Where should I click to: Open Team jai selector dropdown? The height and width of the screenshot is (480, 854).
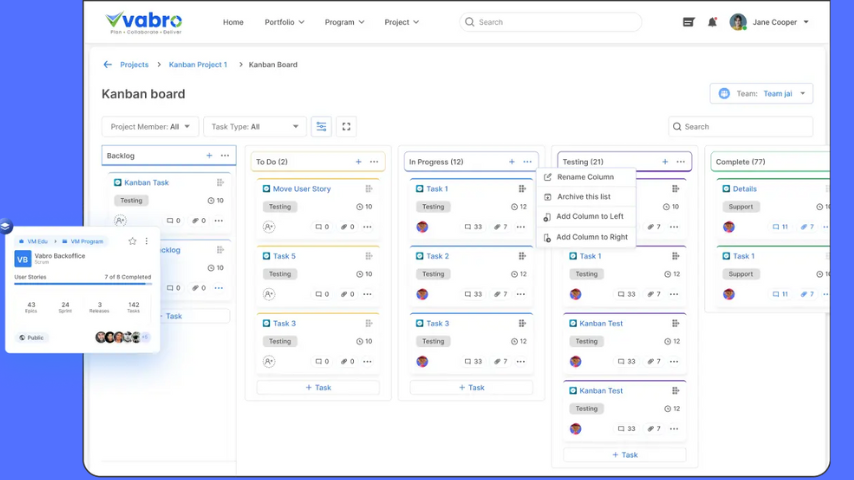pyautogui.click(x=761, y=94)
